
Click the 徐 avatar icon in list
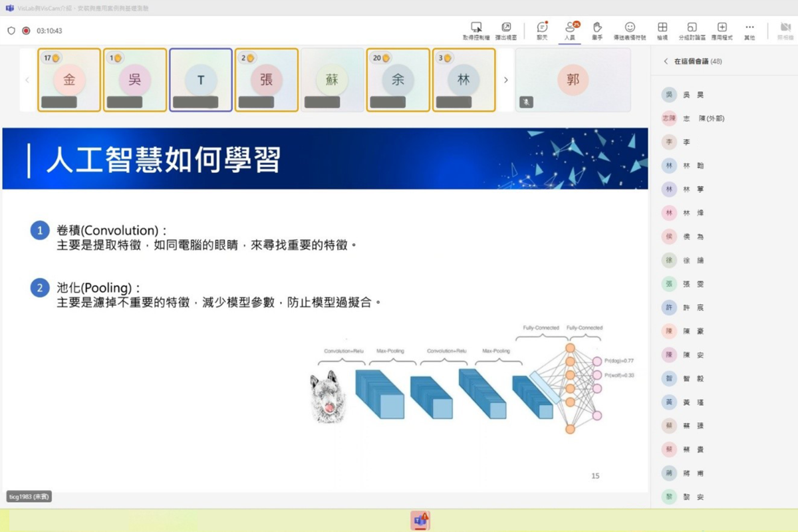point(669,261)
